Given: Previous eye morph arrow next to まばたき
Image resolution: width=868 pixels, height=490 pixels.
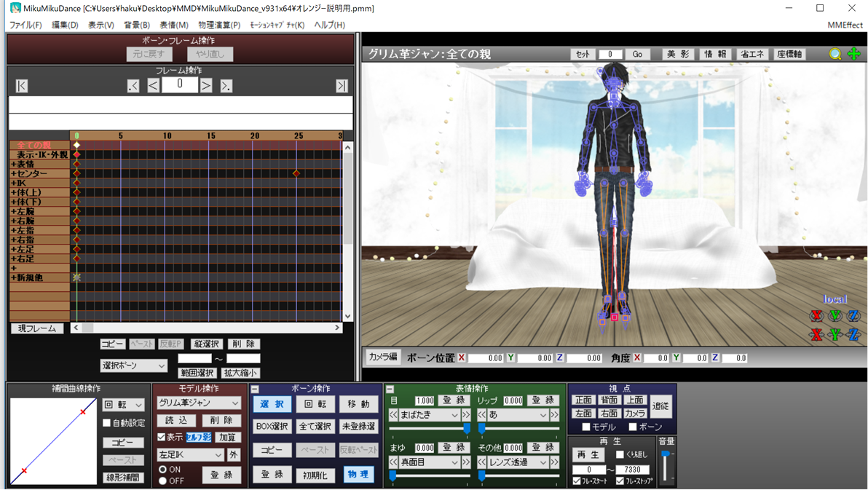Looking at the screenshot, I should coord(393,415).
